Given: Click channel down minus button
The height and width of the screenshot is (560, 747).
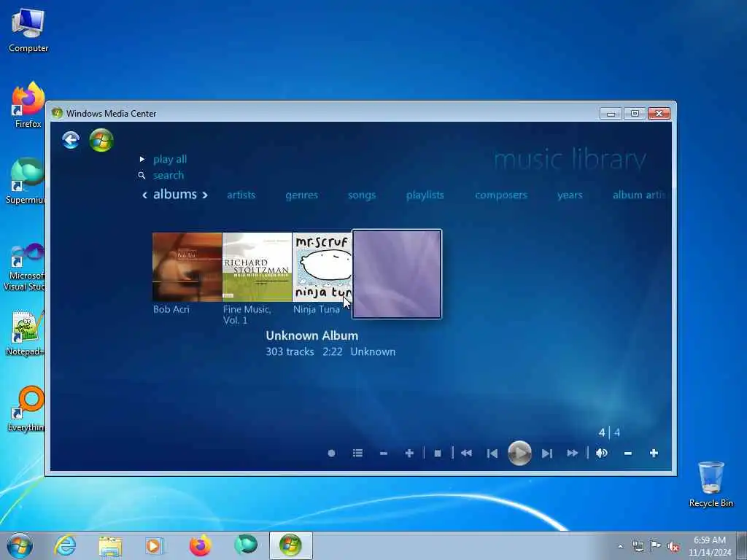Looking at the screenshot, I should [x=384, y=454].
